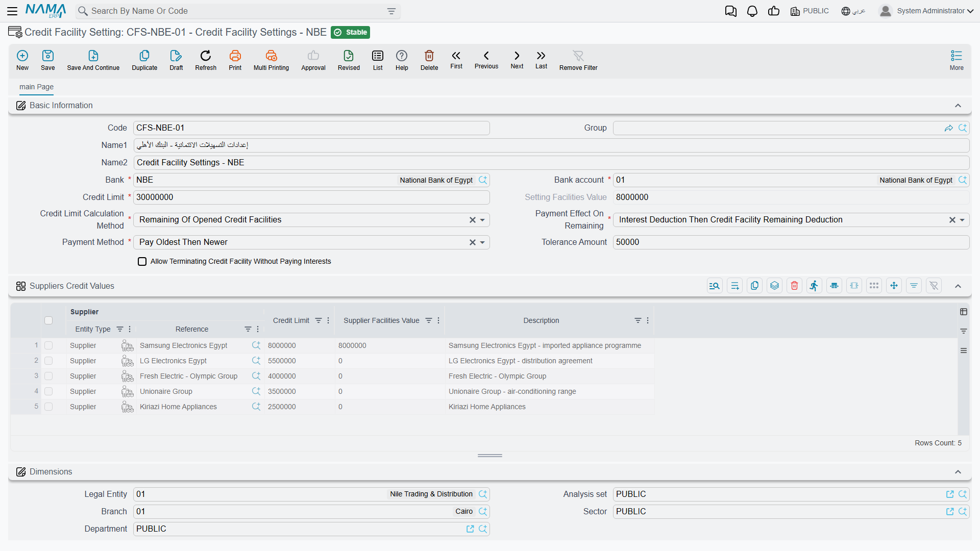Open Payment Method dropdown
The image size is (980, 551).
[x=482, y=242]
